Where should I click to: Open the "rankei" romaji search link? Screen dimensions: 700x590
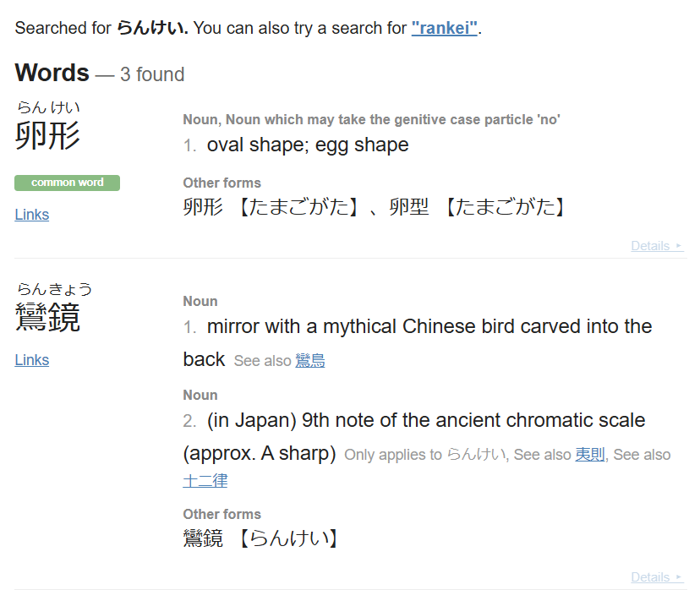point(446,28)
